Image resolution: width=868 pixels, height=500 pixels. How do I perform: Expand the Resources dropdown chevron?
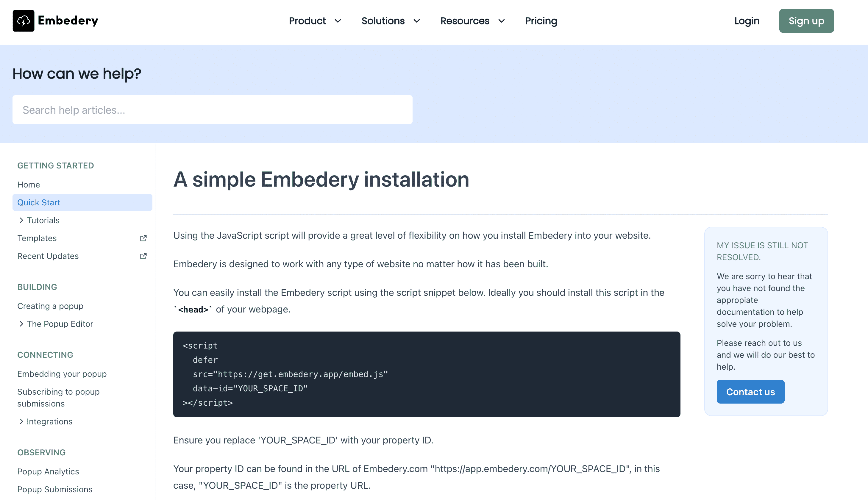tap(502, 21)
